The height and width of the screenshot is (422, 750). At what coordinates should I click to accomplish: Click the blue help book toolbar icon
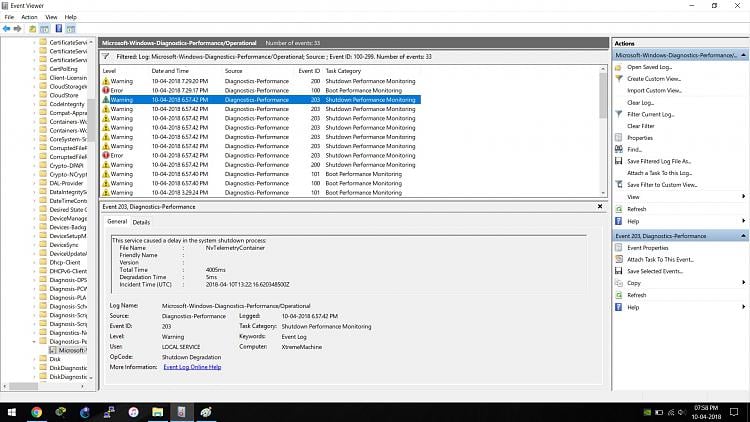pyautogui.click(x=58, y=29)
